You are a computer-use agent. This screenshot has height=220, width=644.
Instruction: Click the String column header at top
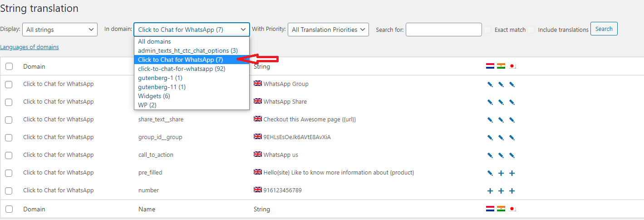(262, 66)
